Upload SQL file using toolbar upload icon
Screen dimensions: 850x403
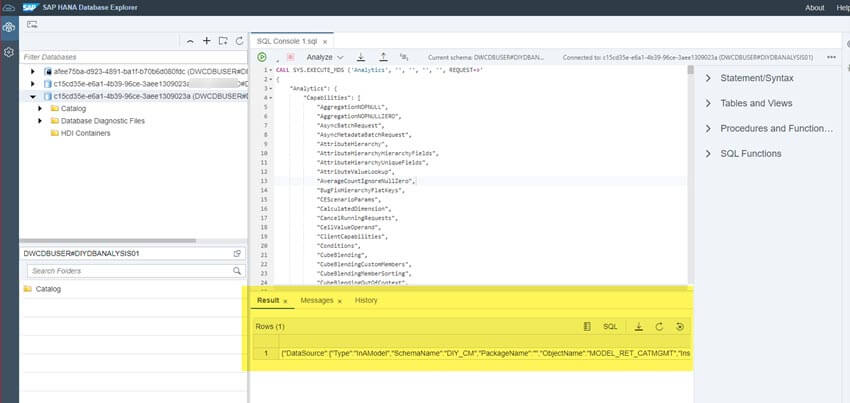[383, 57]
